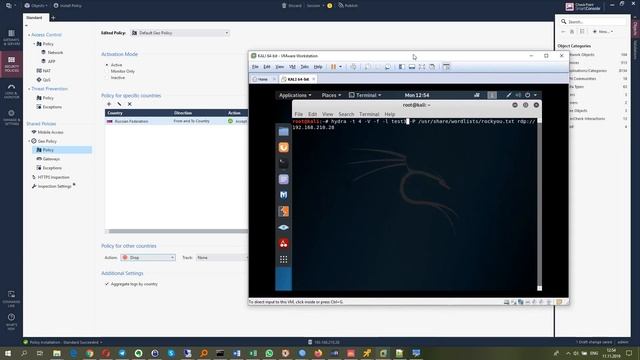This screenshot has width=640, height=360.
Task: Open Gateways & Servers in SmartConsole sidebar
Action: coord(11,38)
